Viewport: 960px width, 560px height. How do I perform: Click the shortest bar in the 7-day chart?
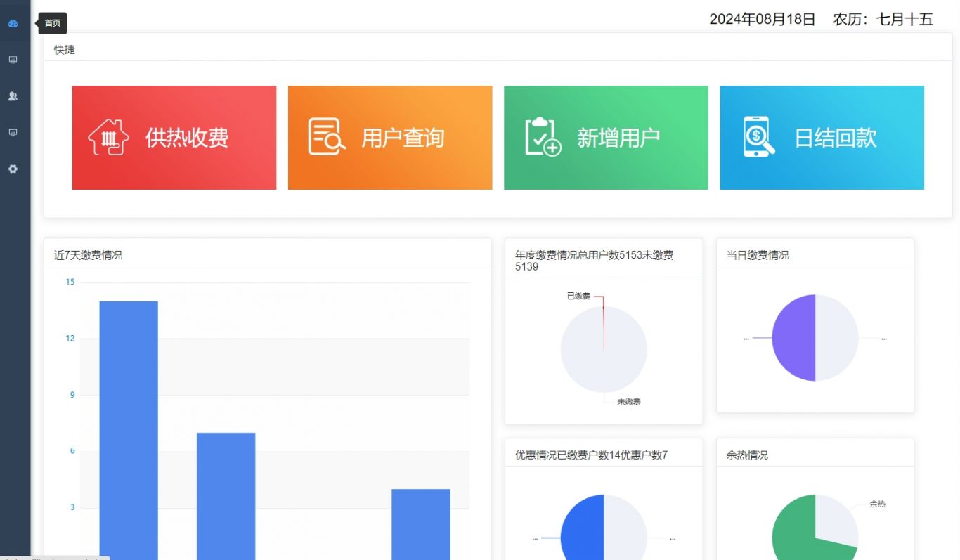click(x=421, y=524)
